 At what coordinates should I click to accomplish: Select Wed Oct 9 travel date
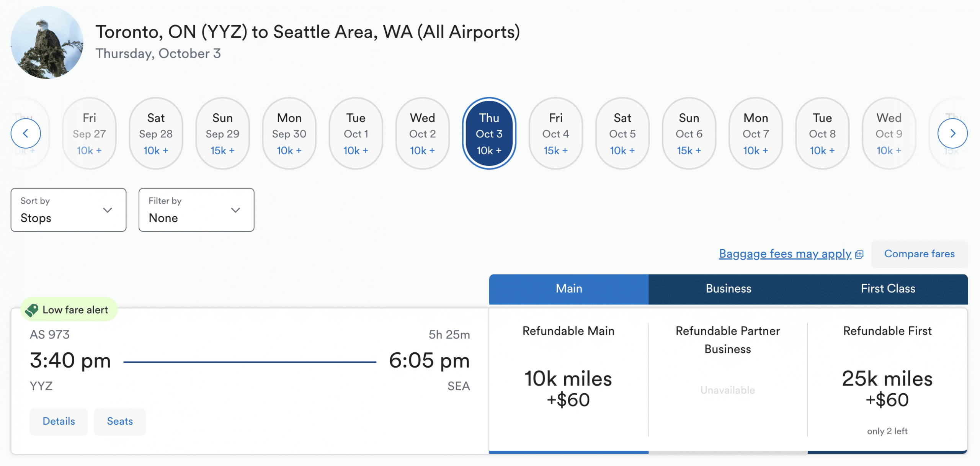pyautogui.click(x=889, y=133)
